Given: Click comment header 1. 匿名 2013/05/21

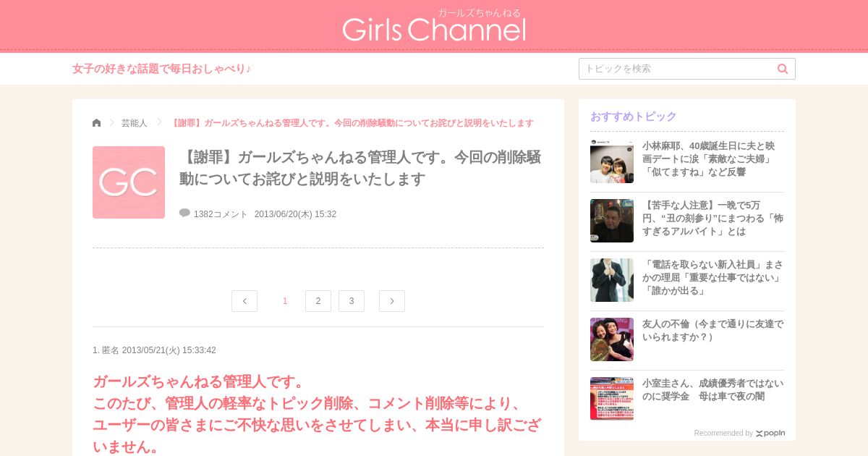Looking at the screenshot, I should [154, 350].
